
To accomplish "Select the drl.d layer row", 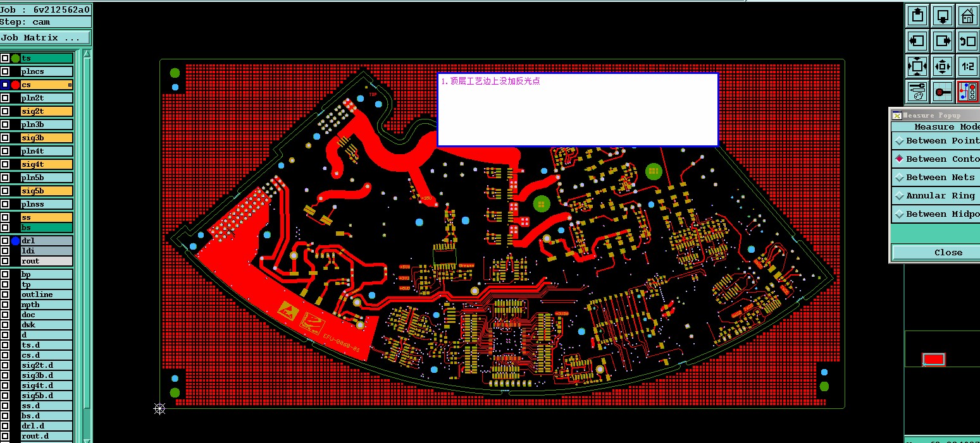I will point(46,426).
